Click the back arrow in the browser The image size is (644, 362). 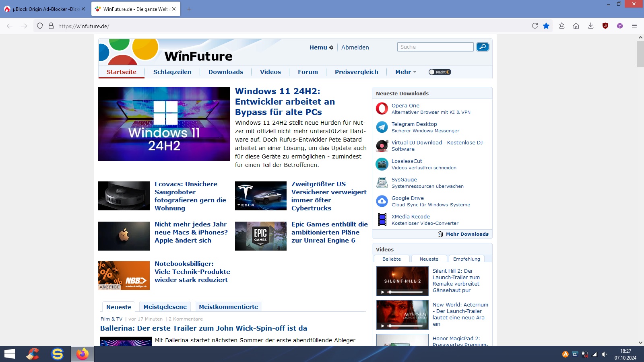point(10,26)
